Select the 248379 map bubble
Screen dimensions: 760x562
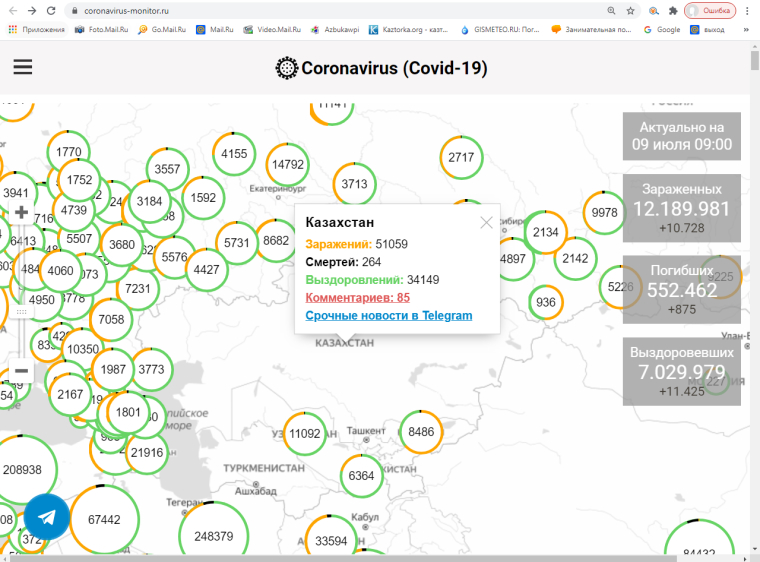click(213, 536)
